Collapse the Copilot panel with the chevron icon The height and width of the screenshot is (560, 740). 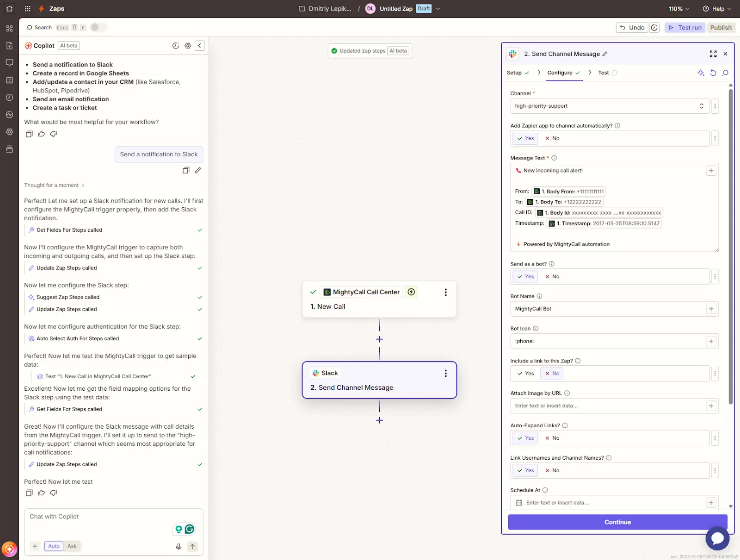pos(200,45)
